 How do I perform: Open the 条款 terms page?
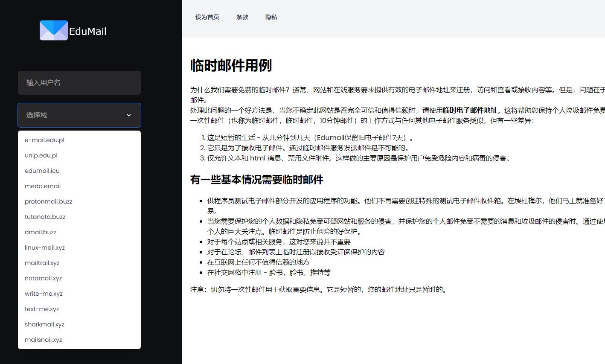click(242, 17)
